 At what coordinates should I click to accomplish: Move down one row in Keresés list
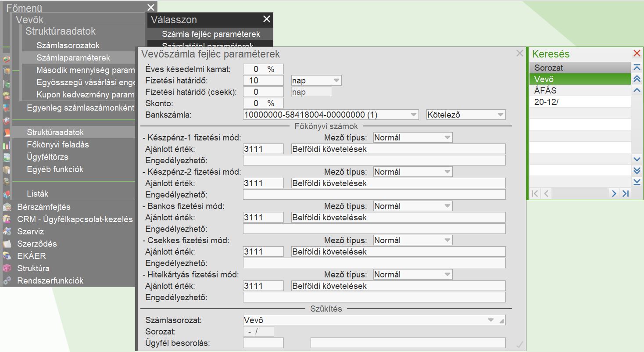tap(637, 159)
